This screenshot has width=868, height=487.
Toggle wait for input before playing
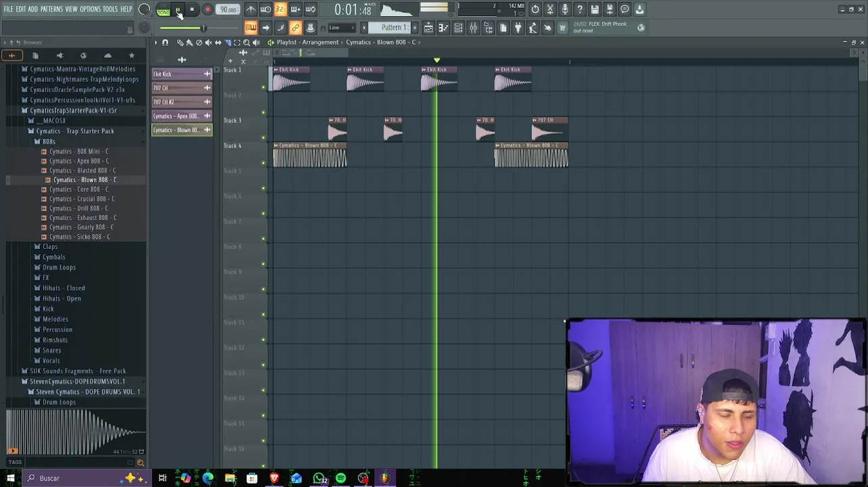pos(266,9)
